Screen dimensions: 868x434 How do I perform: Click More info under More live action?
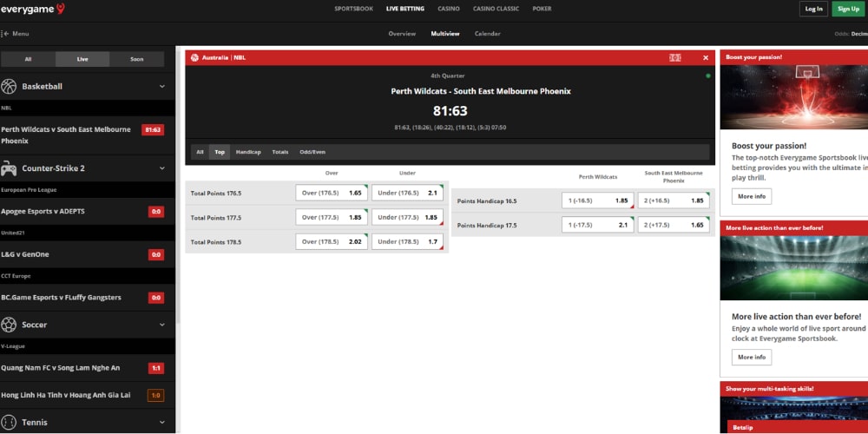pyautogui.click(x=752, y=357)
